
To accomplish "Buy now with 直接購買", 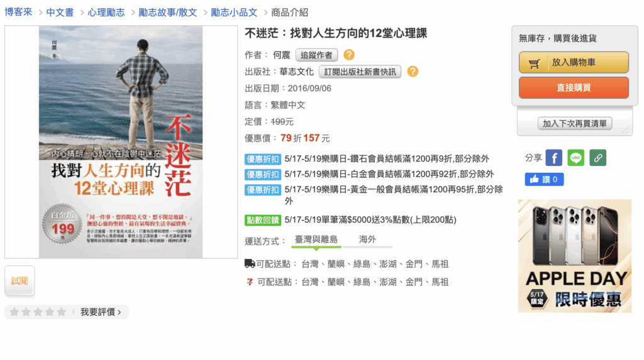I will [574, 87].
